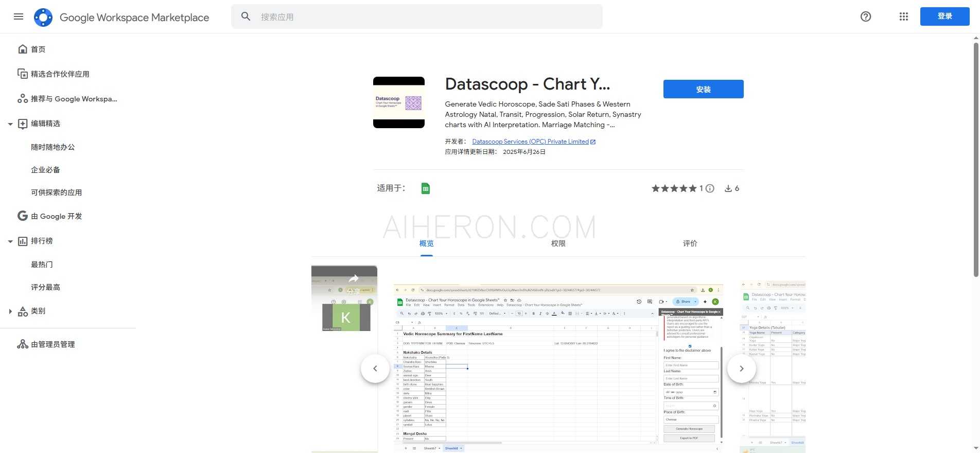Open Datascoop Services (OPC) Private Limited link

(x=530, y=142)
